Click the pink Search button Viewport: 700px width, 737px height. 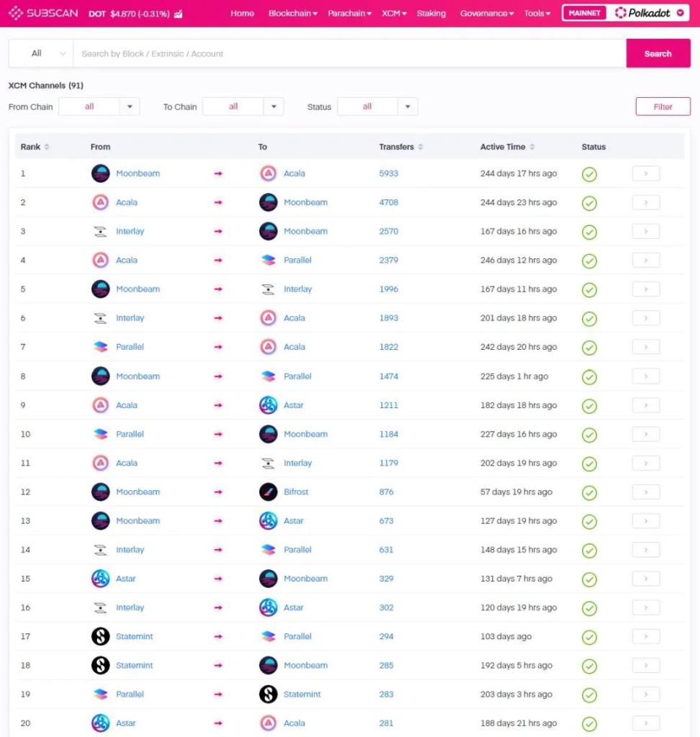pyautogui.click(x=658, y=53)
